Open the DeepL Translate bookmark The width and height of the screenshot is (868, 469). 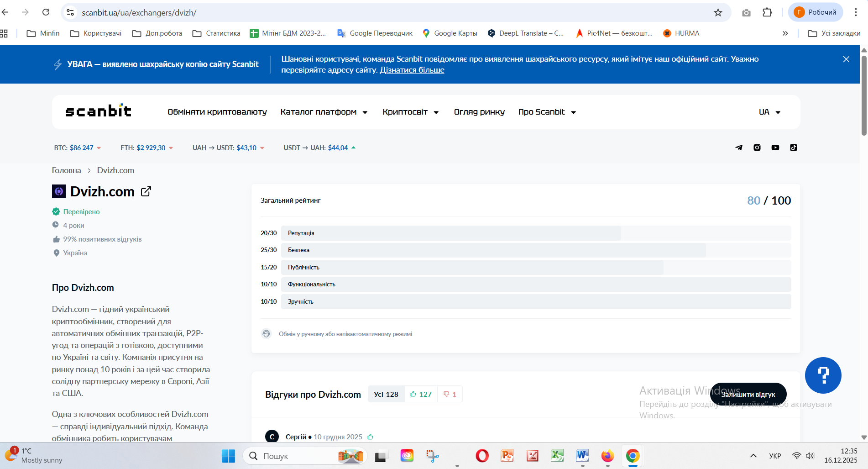[x=525, y=33]
